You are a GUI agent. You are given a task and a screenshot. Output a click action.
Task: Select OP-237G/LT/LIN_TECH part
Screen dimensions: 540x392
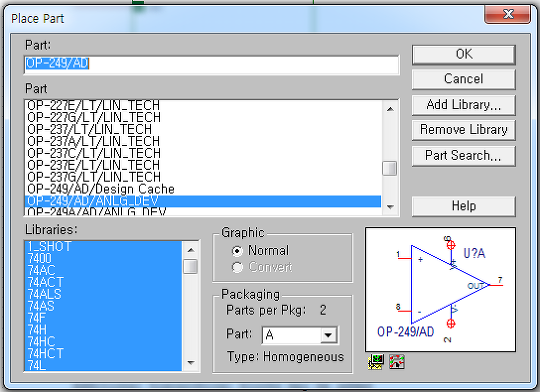(203, 177)
